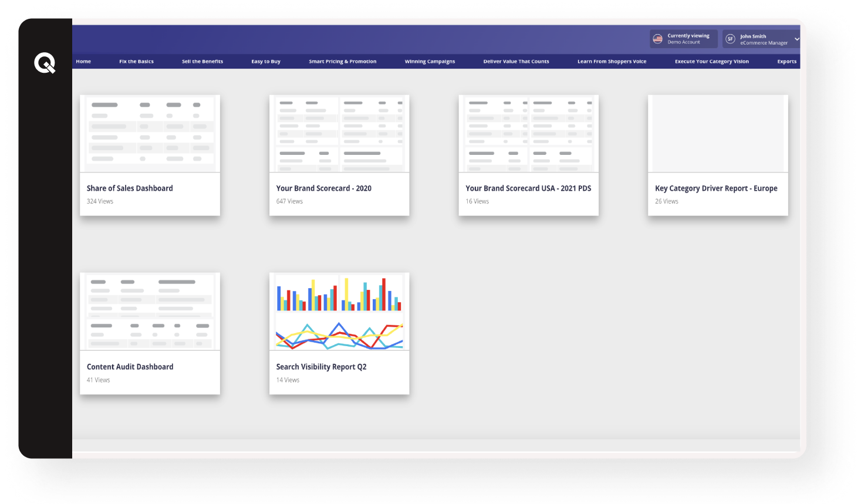Click the John Smith name text

point(753,36)
